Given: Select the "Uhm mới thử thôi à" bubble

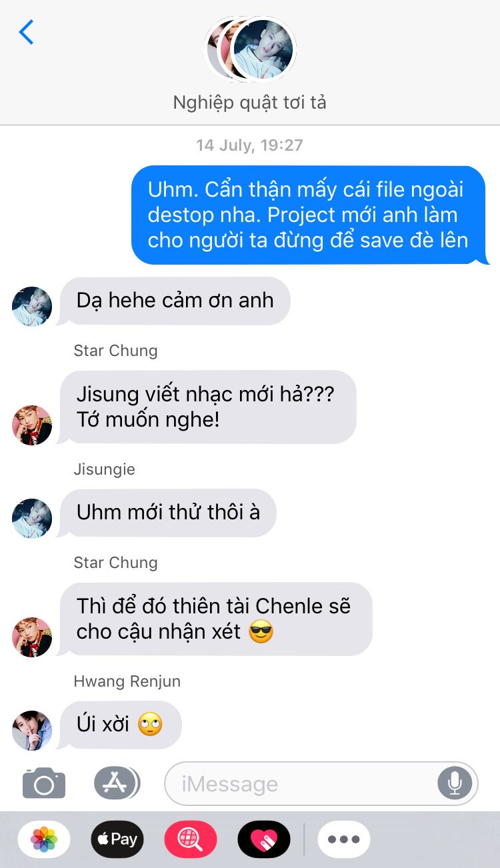Looking at the screenshot, I should 168,513.
